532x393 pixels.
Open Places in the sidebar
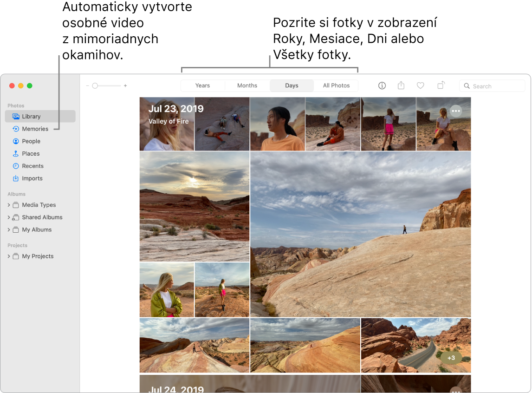pos(31,154)
